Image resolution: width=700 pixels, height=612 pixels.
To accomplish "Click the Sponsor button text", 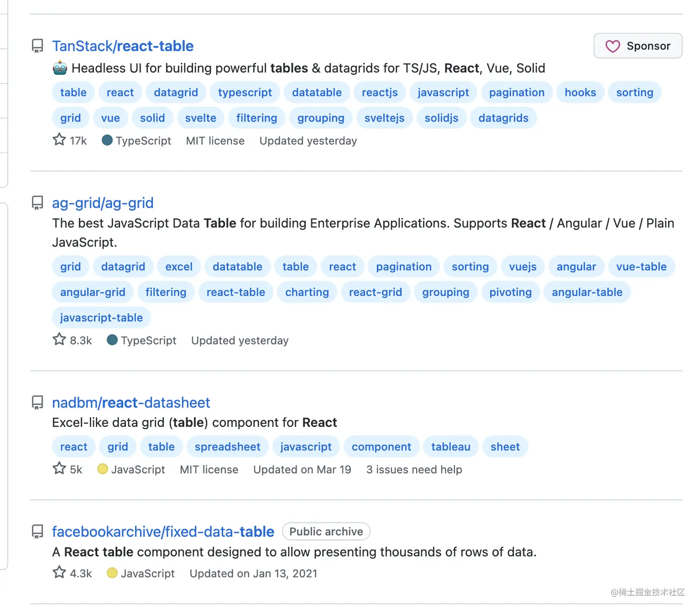I will click(648, 46).
